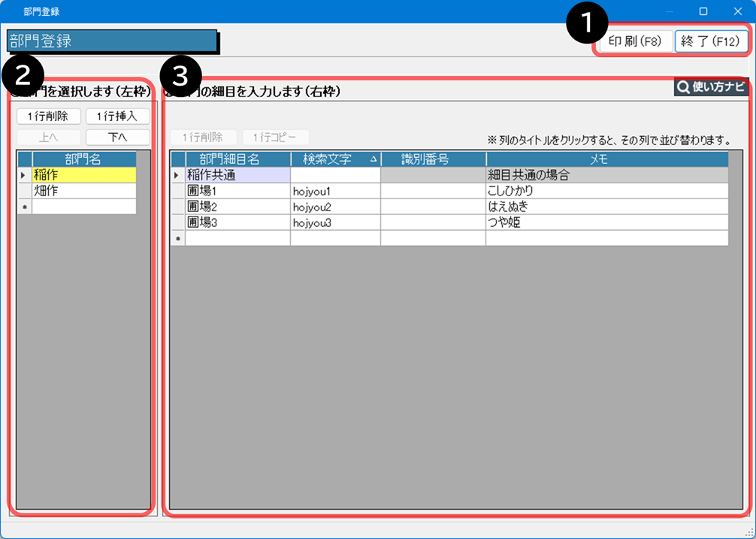Click the empty new row in department list
756x539 pixels.
[83, 207]
